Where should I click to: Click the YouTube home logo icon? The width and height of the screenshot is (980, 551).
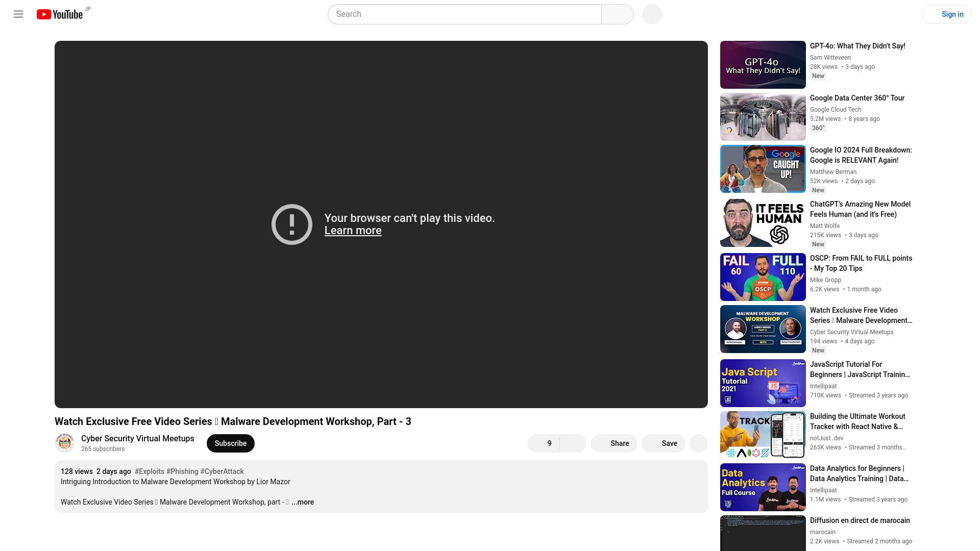[60, 13]
